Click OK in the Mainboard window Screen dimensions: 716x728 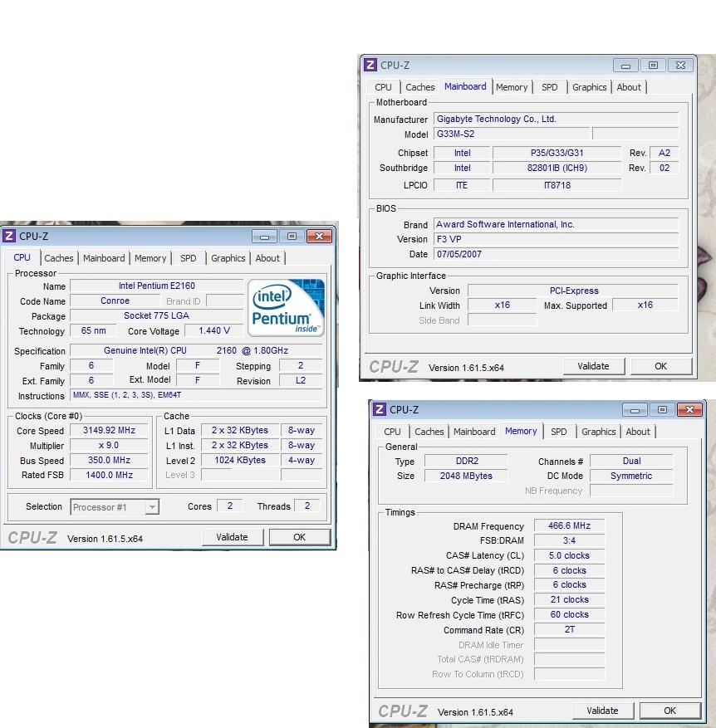tap(660, 366)
